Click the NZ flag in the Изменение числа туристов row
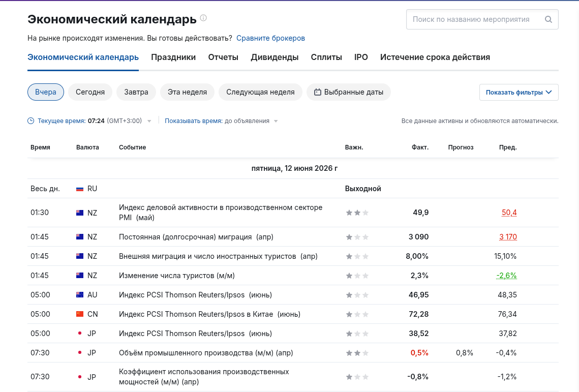The height and width of the screenshot is (392, 579). pyautogui.click(x=80, y=275)
